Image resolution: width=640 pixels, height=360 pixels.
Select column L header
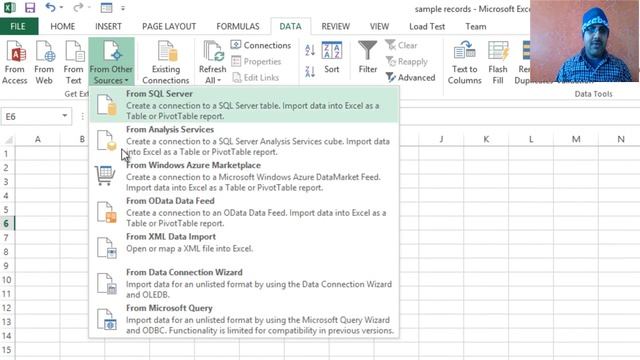(531, 139)
